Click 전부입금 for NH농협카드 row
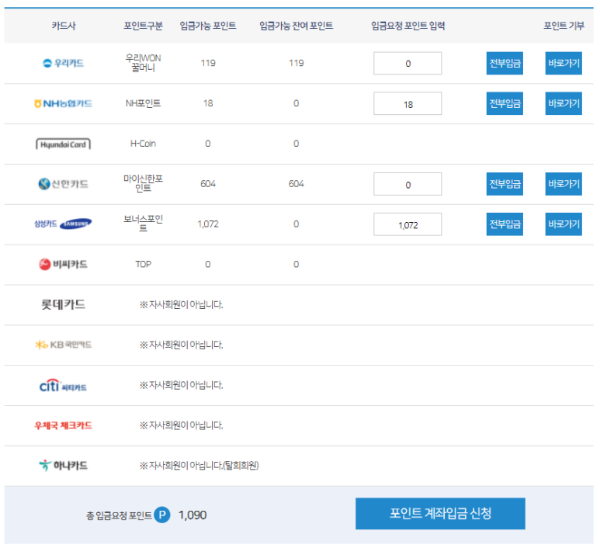The image size is (600, 550). click(x=505, y=103)
